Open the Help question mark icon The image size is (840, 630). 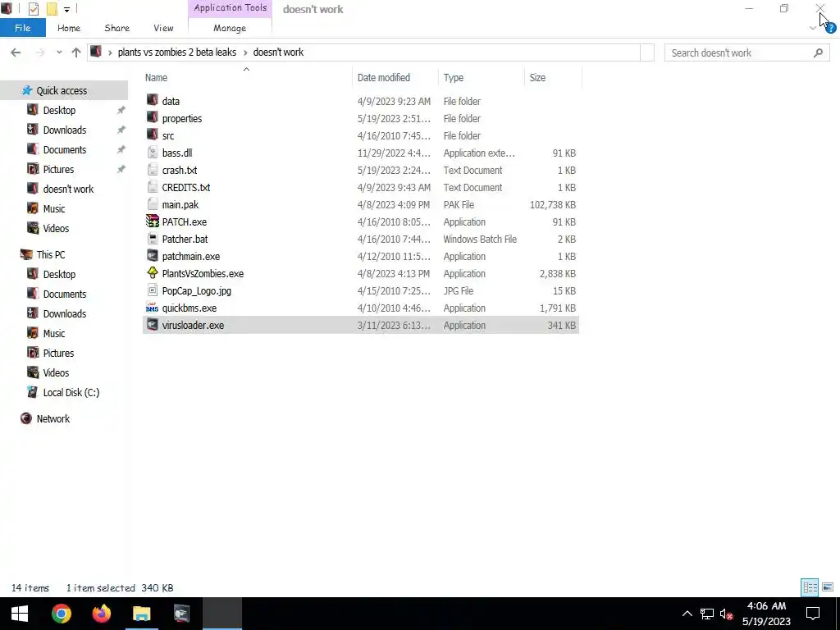830,29
